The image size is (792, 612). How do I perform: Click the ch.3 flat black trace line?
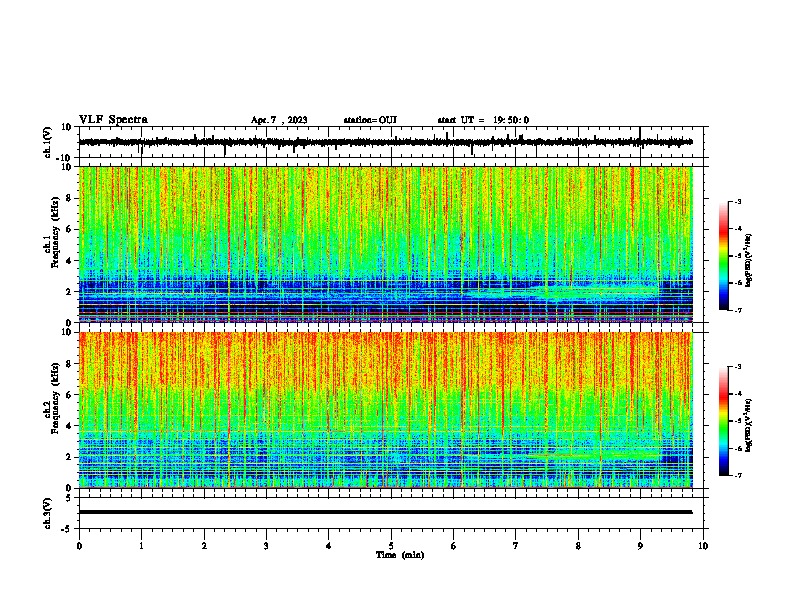pos(385,512)
